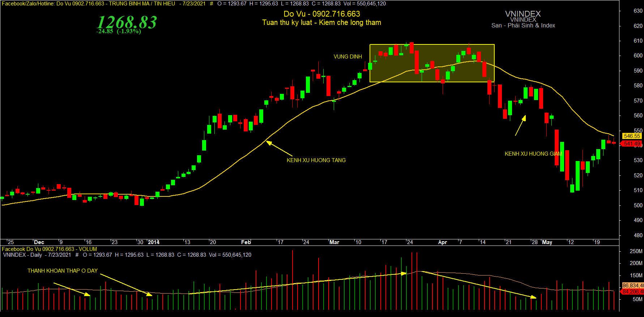Click the Feb marker on the time axis
The height and width of the screenshot is (317, 644).
click(246, 242)
